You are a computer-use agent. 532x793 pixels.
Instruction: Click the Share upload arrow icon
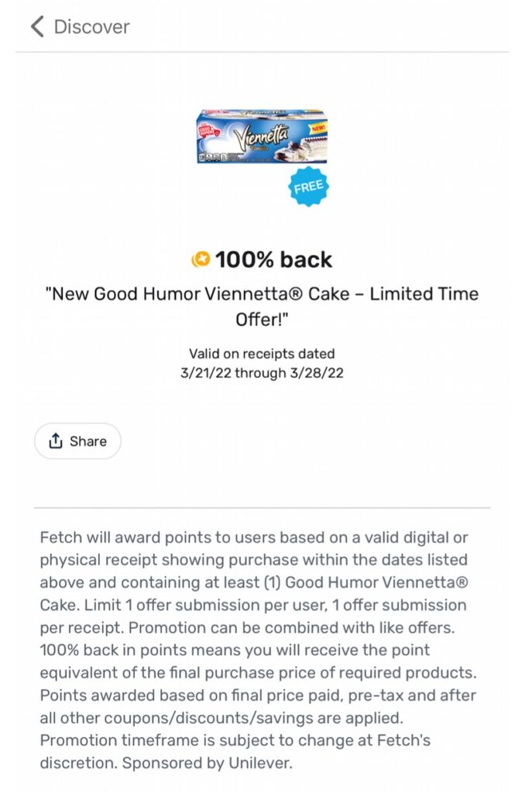56,441
